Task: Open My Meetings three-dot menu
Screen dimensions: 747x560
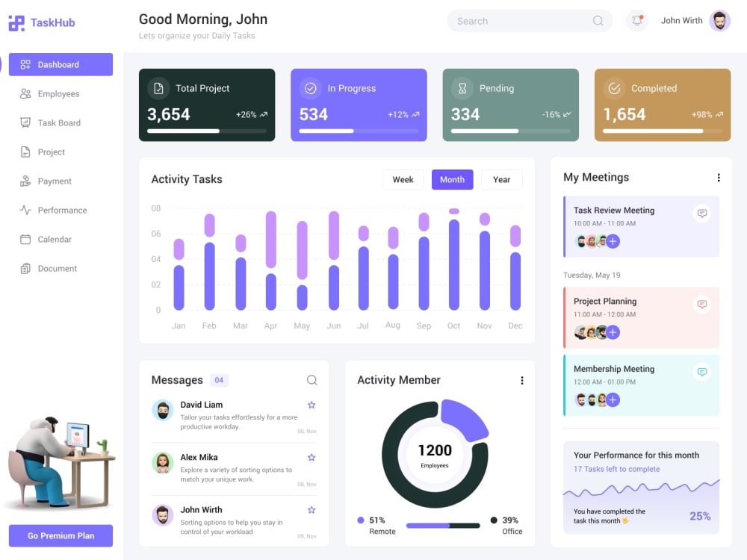Action: point(719,178)
